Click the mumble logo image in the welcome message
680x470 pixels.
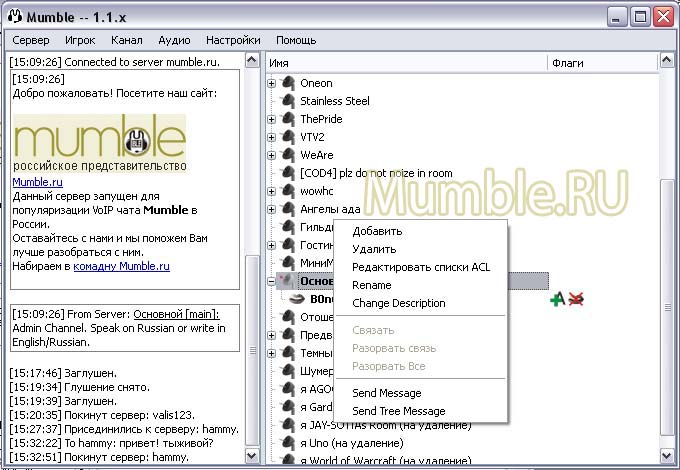[100, 142]
